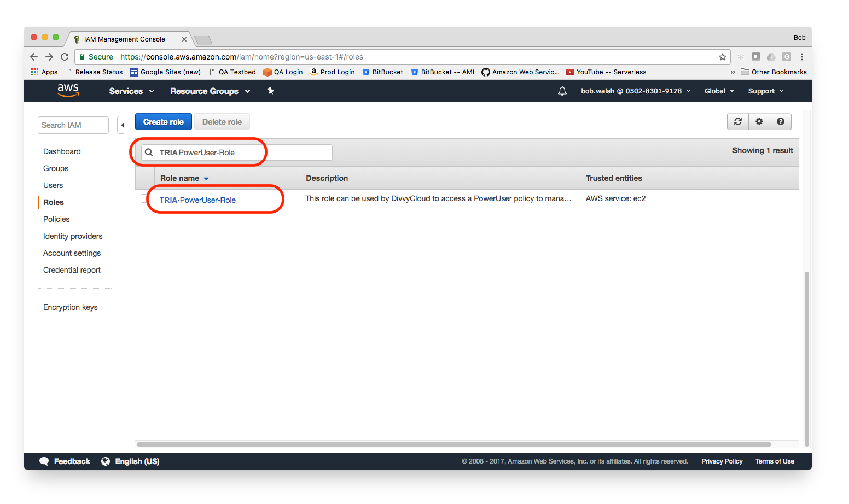Bookmark this page with the star icon
The width and height of the screenshot is (849, 504).
723,57
